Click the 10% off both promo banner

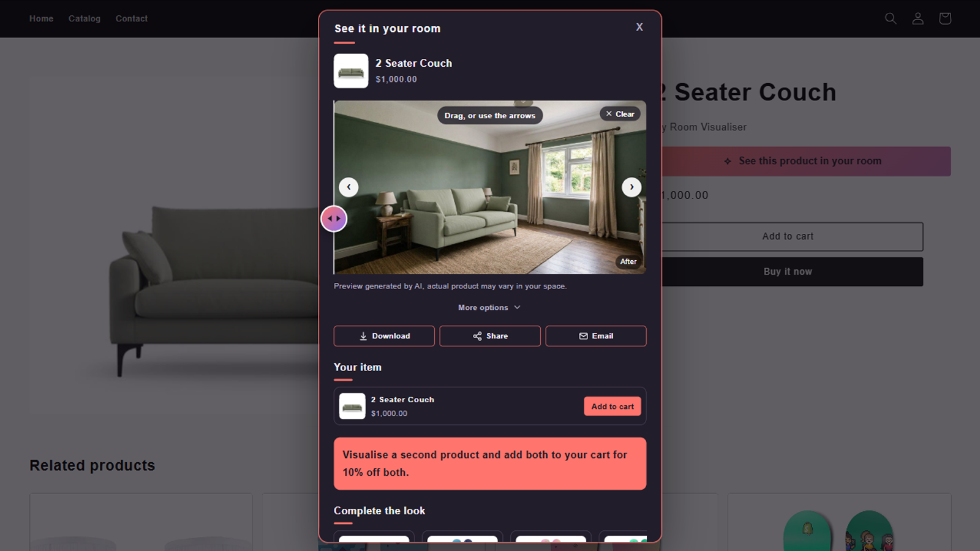(490, 463)
